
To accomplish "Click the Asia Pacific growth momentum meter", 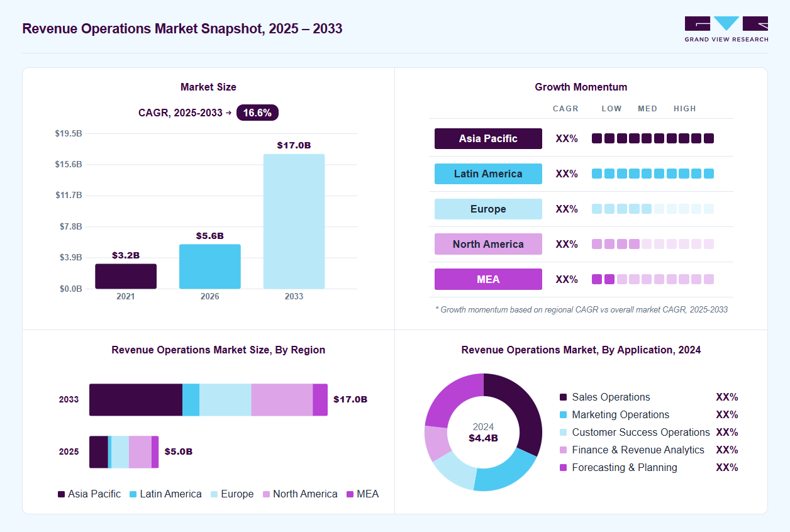I will (x=653, y=138).
